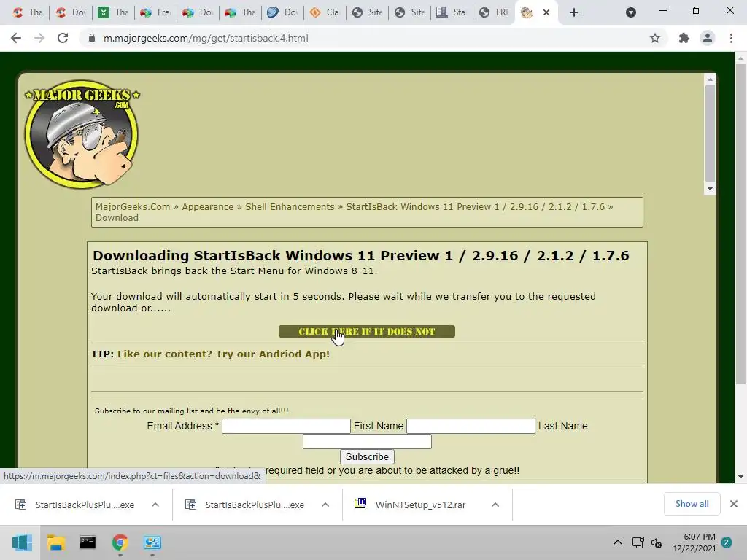Click the browser forward arrow
Screen dimensions: 747x560
tap(39, 38)
